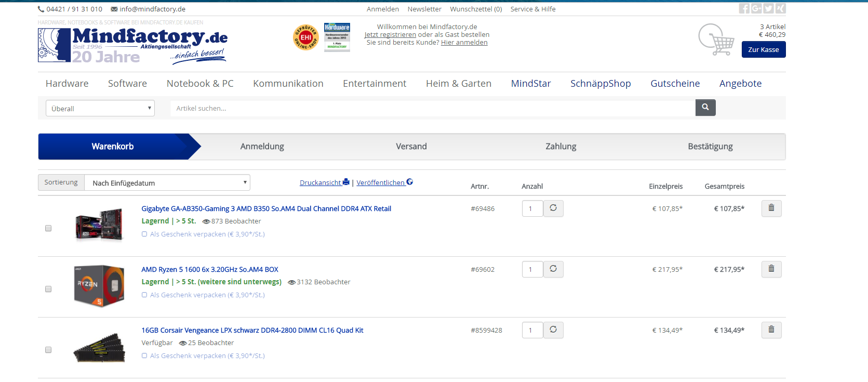Open the Überall search category dropdown
This screenshot has width=868, height=382.
pos(100,108)
